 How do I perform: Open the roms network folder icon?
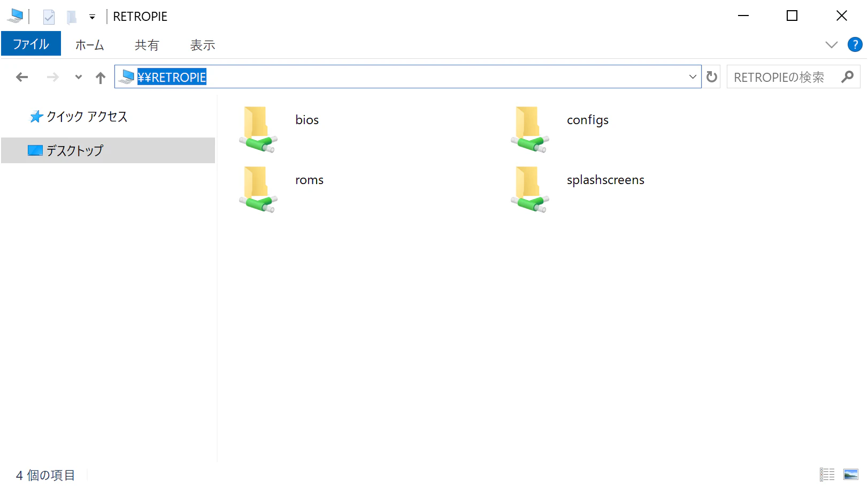pos(258,189)
